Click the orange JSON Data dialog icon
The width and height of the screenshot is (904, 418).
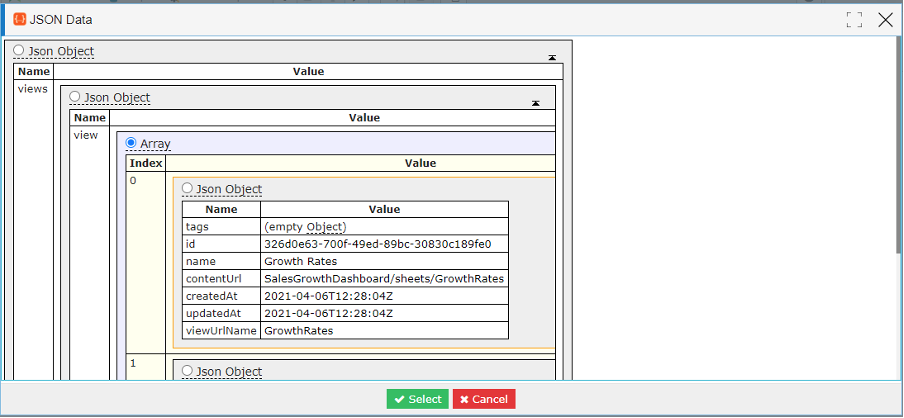[20, 20]
